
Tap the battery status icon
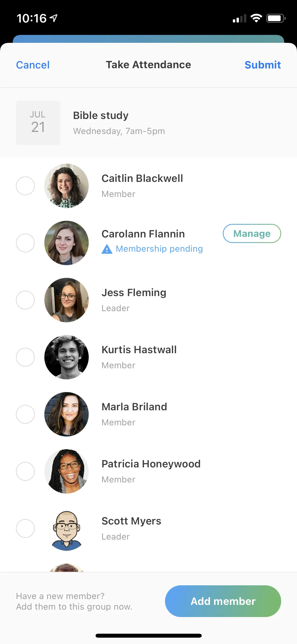click(275, 18)
